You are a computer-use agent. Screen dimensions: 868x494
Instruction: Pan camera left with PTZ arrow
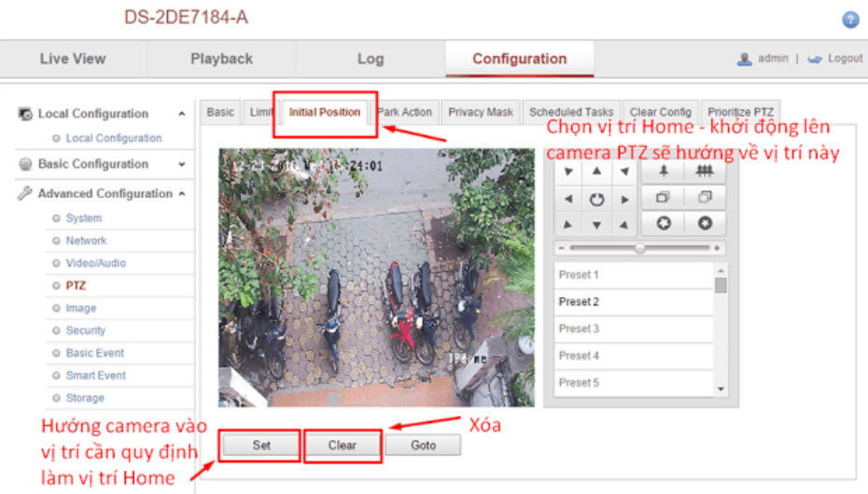tap(568, 199)
